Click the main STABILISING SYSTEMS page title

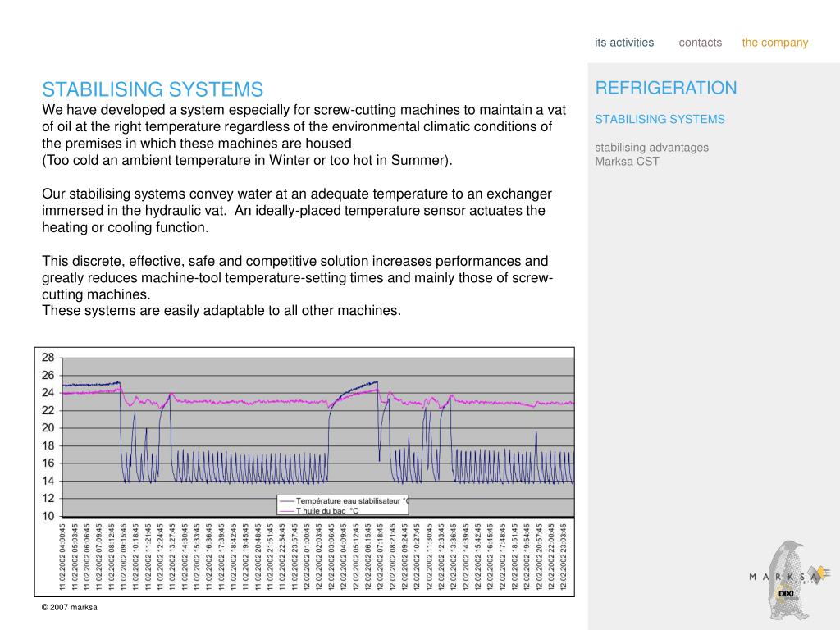click(x=153, y=89)
